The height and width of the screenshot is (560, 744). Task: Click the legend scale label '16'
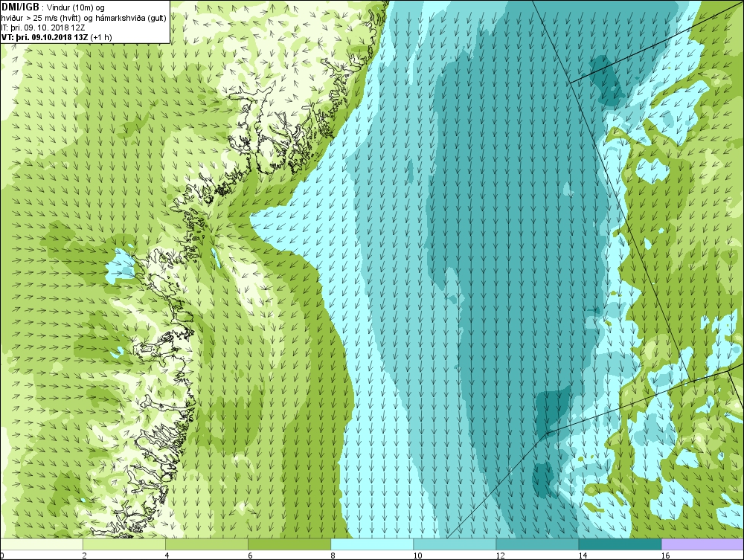665,556
